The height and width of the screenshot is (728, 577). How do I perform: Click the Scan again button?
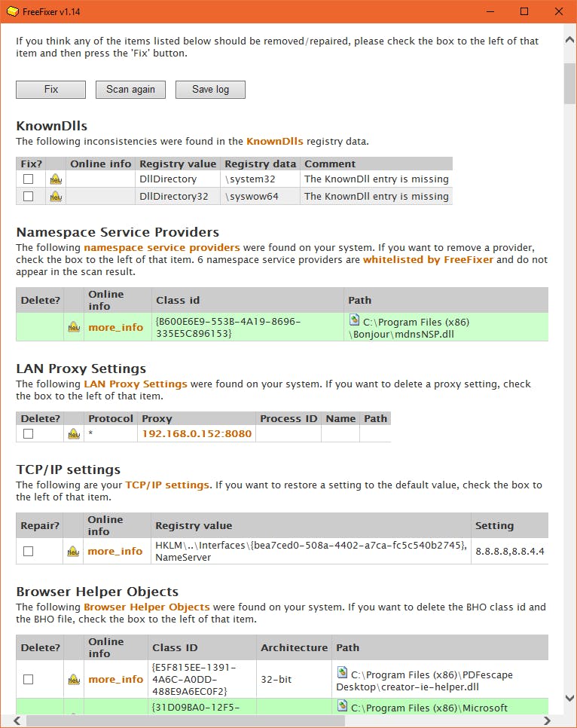(x=130, y=90)
